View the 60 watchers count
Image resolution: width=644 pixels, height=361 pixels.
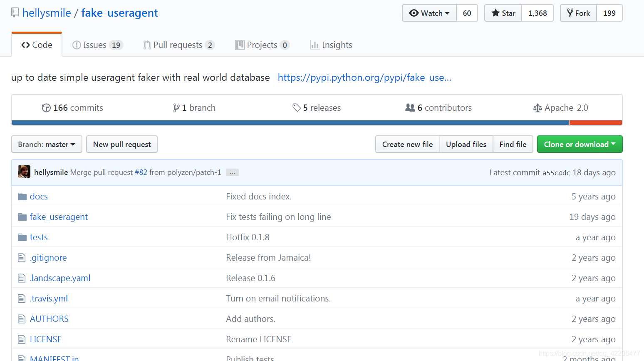[467, 13]
